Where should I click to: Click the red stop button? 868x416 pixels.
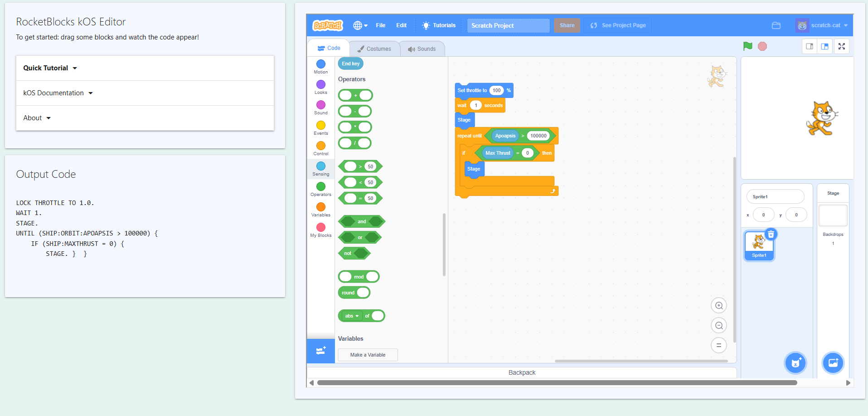pos(762,46)
